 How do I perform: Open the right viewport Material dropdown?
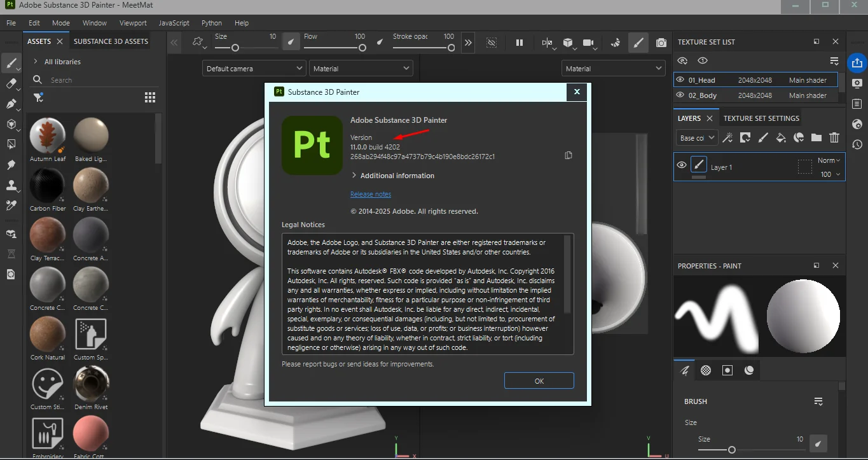[x=614, y=68]
